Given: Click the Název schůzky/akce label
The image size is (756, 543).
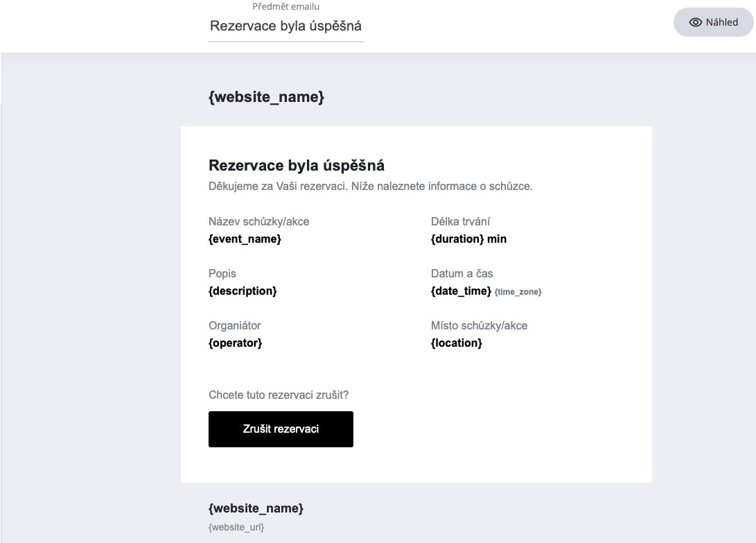Looking at the screenshot, I should tap(258, 222).
